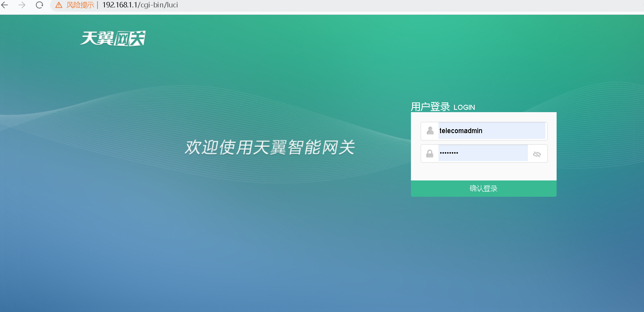Reload the page with the refresh icon
Image resolution: width=644 pixels, height=312 pixels.
click(39, 5)
